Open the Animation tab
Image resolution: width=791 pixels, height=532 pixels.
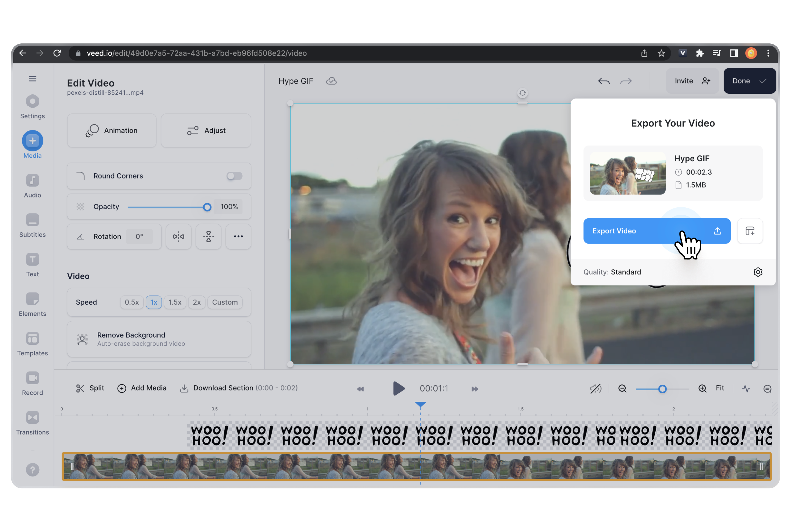(x=112, y=130)
